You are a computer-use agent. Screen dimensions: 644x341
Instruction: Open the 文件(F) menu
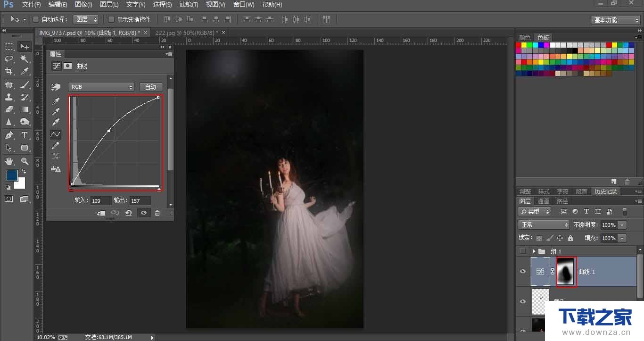pyautogui.click(x=31, y=5)
